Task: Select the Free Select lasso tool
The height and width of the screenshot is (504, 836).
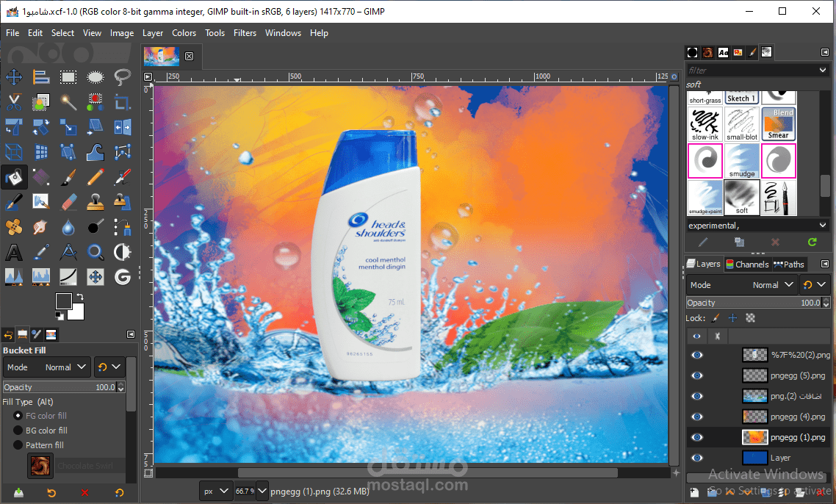Action: point(123,77)
